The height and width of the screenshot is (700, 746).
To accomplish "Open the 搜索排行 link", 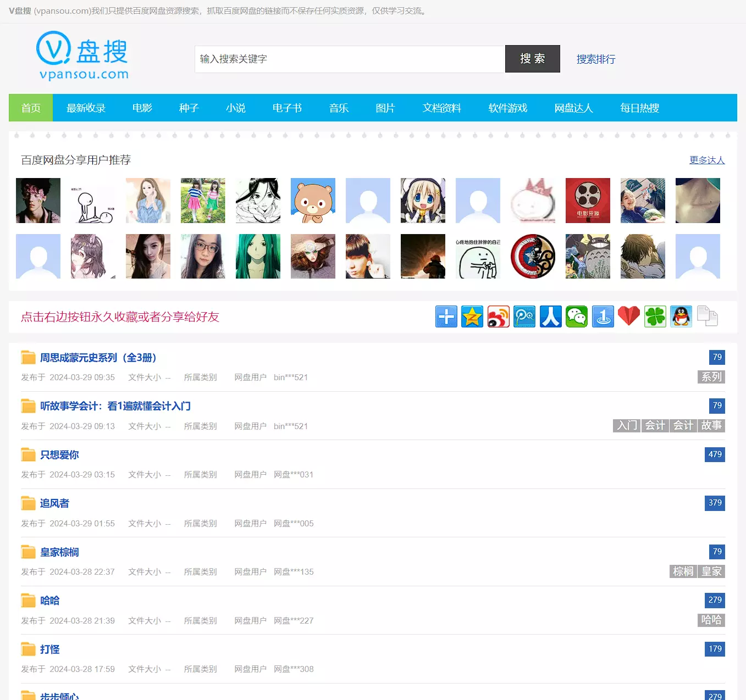I will pyautogui.click(x=596, y=59).
